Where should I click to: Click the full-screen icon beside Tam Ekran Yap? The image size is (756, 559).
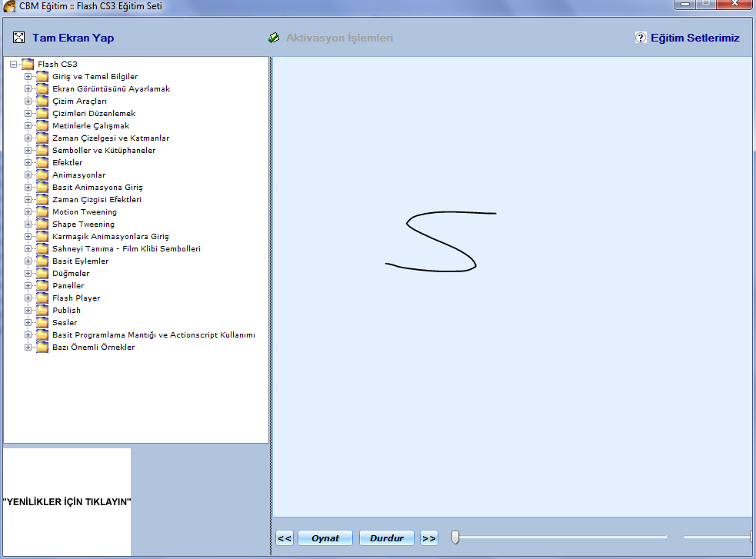[19, 38]
